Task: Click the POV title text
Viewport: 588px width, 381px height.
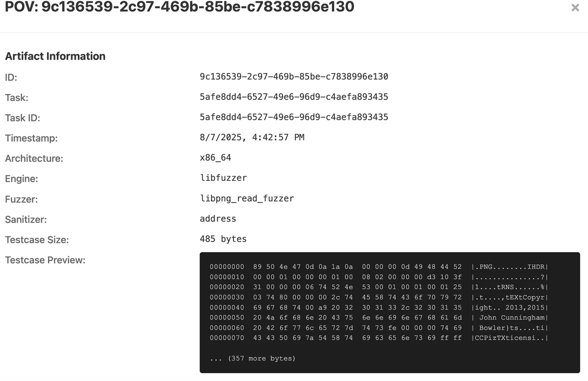Action: click(x=179, y=7)
